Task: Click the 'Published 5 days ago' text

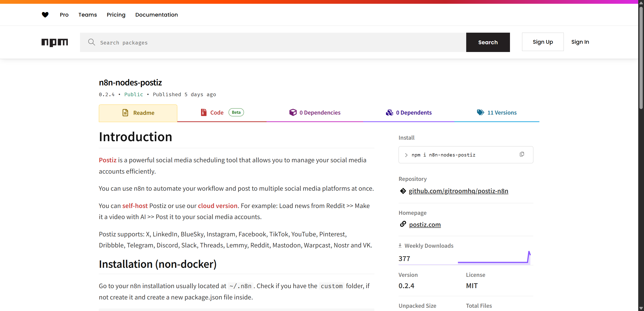Action: pos(184,94)
